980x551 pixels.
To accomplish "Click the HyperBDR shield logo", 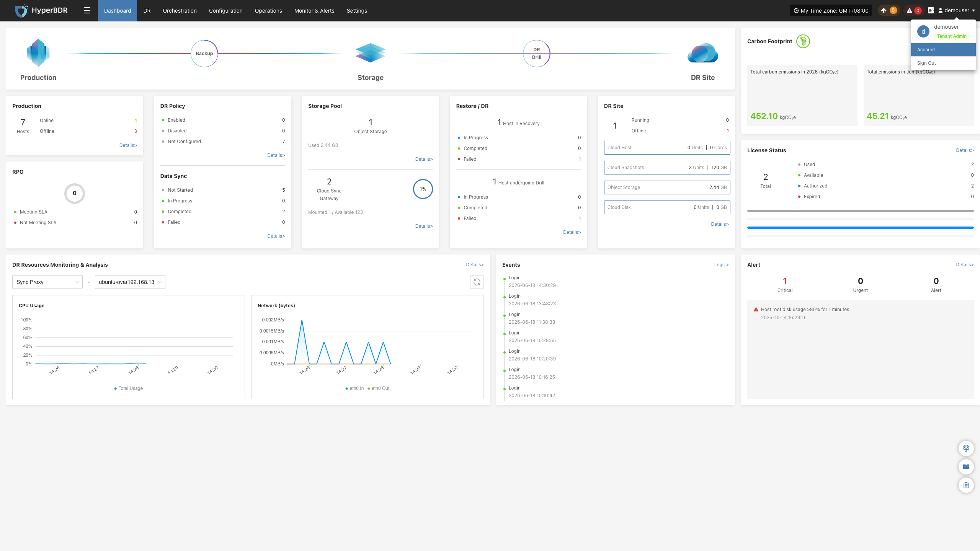I will (x=21, y=11).
